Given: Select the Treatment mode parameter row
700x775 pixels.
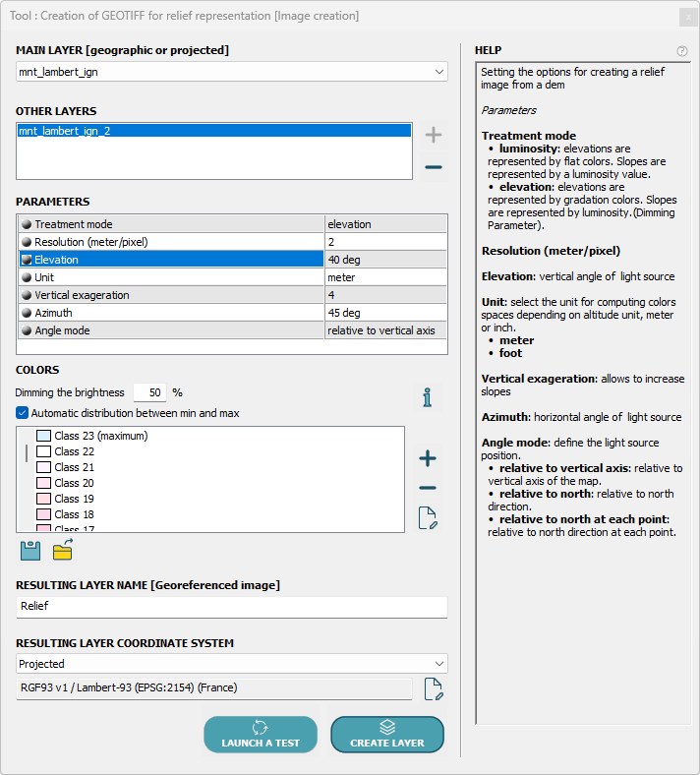Looking at the screenshot, I should click(x=172, y=224).
